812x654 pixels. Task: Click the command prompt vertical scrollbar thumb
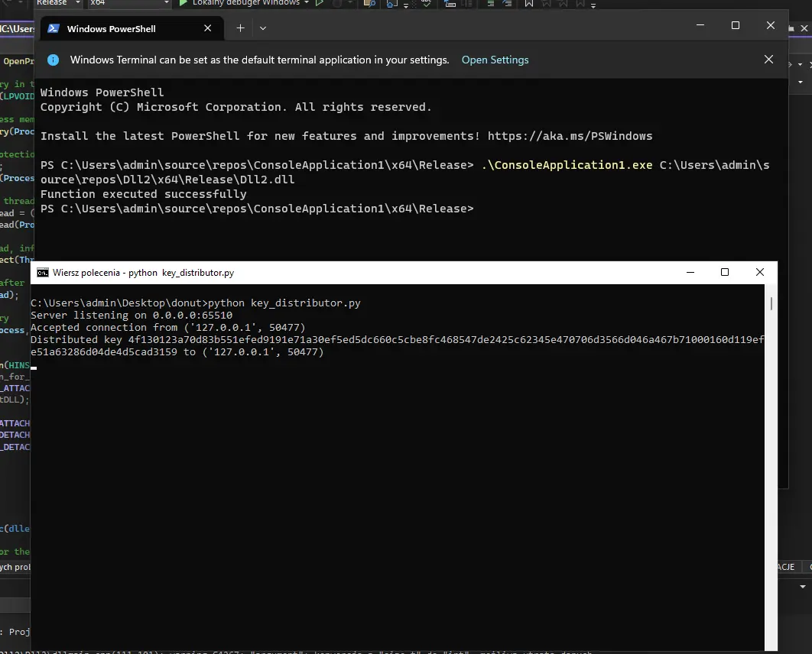771,304
